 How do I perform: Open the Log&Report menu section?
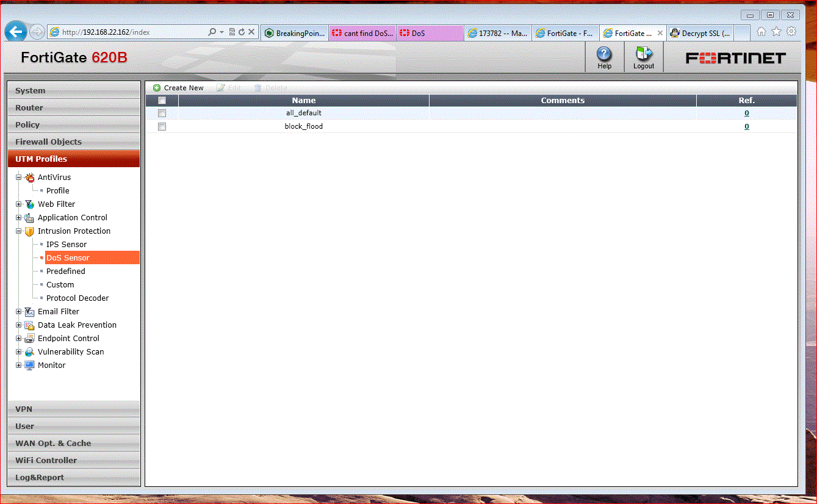[74, 477]
